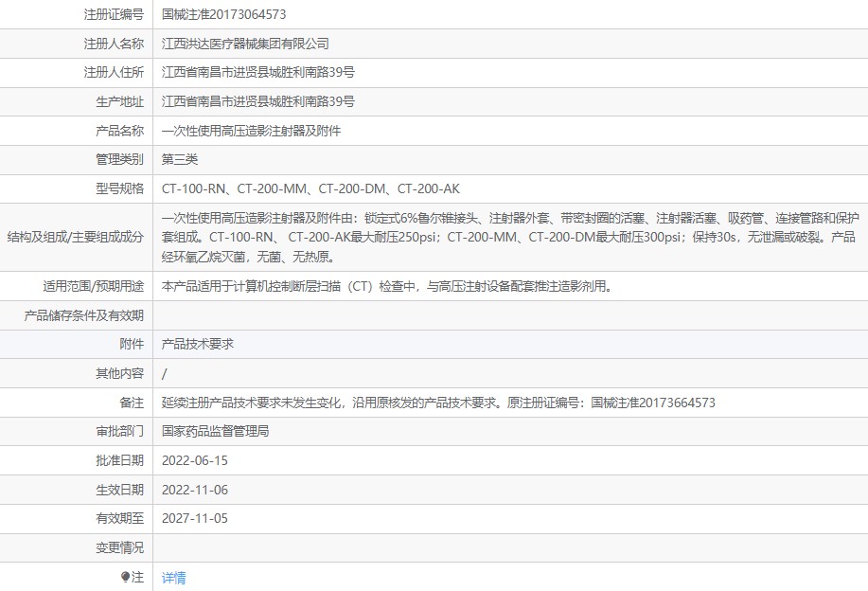Image resolution: width=868 pixels, height=591 pixels.
Task: Click the lightbulb icon beside 注
Action: click(125, 577)
